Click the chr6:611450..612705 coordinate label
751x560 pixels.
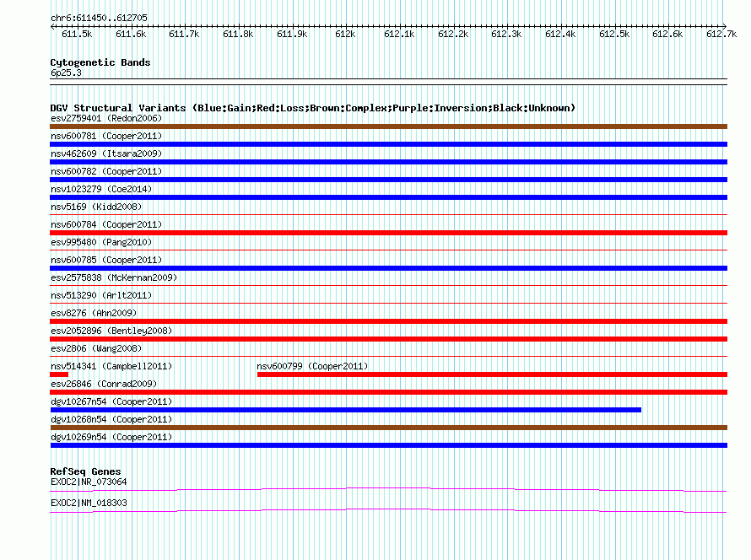point(99,18)
